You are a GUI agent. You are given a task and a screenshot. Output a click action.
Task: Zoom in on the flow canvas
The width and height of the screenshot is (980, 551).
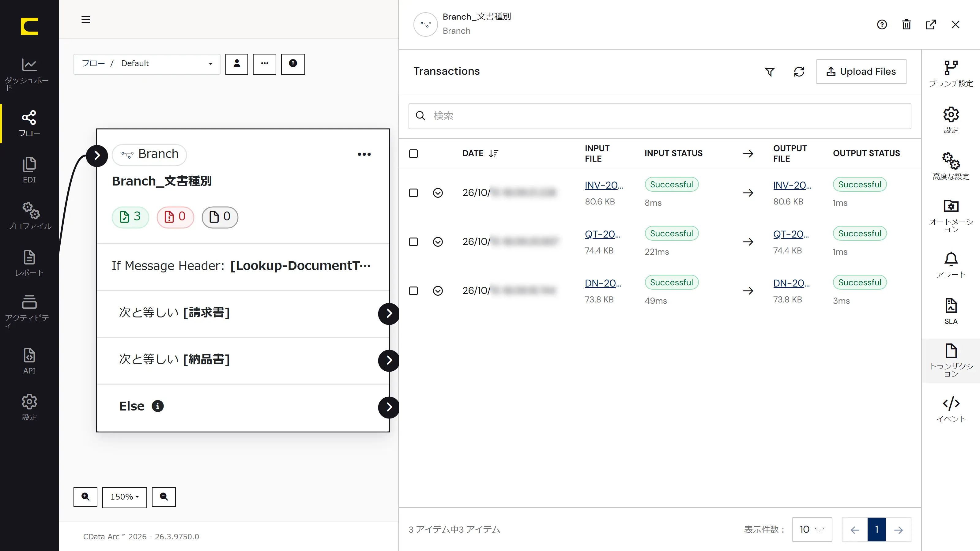[85, 497]
